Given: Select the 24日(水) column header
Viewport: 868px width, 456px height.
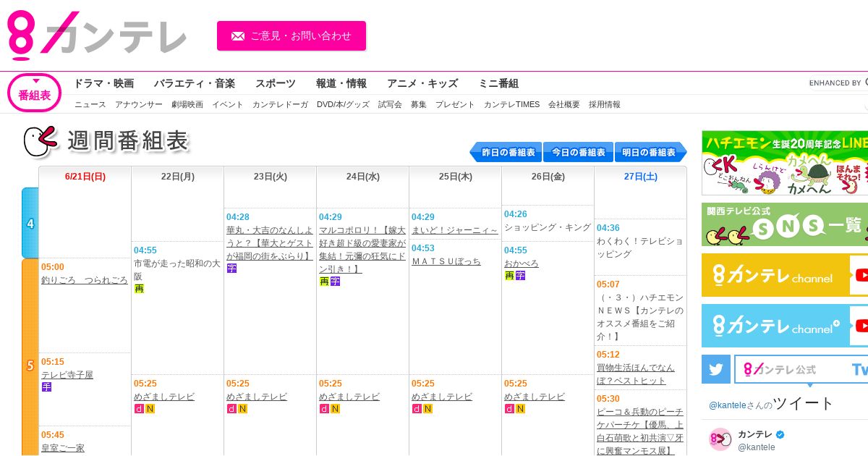Looking at the screenshot, I should tap(363, 177).
